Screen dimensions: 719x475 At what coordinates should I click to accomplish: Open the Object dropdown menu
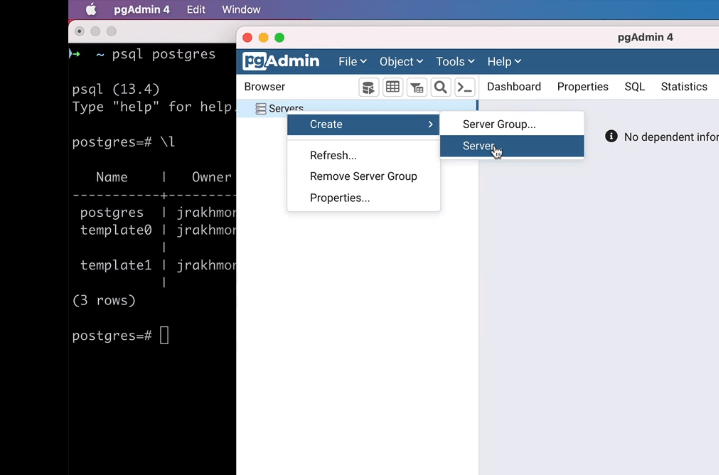coord(401,61)
